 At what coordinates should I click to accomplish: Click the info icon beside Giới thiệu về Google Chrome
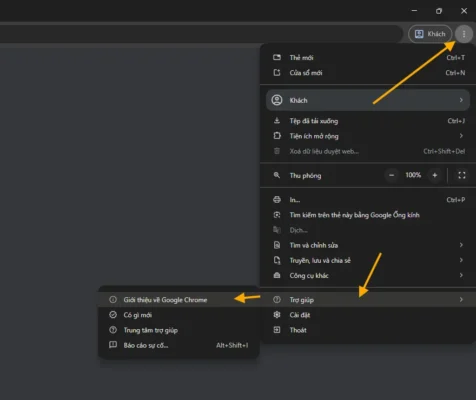[113, 300]
